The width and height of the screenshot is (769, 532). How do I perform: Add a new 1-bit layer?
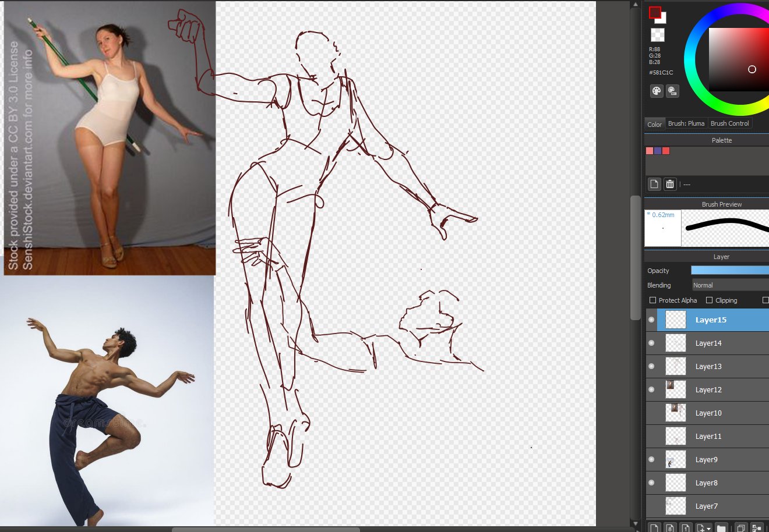(x=686, y=528)
